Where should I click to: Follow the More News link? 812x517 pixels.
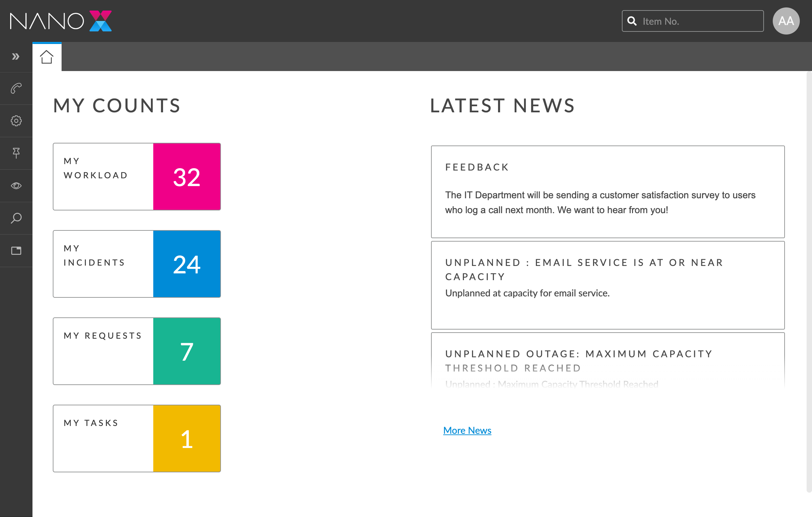(x=467, y=430)
